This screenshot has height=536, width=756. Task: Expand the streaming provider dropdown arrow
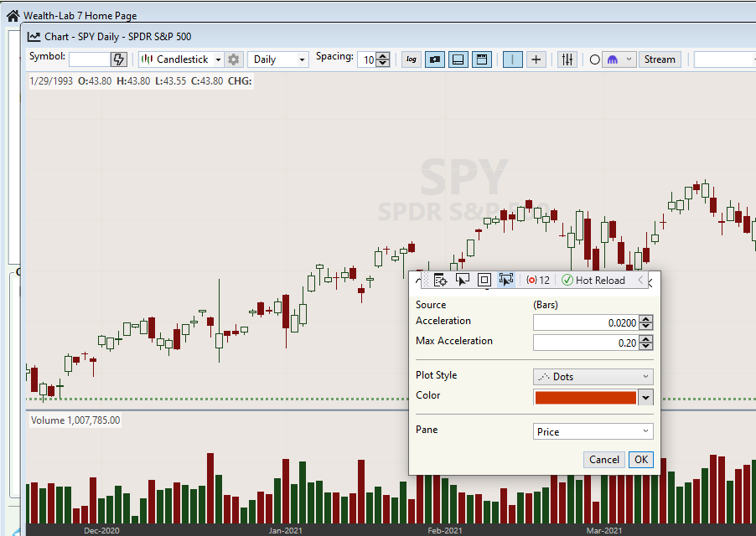(629, 59)
